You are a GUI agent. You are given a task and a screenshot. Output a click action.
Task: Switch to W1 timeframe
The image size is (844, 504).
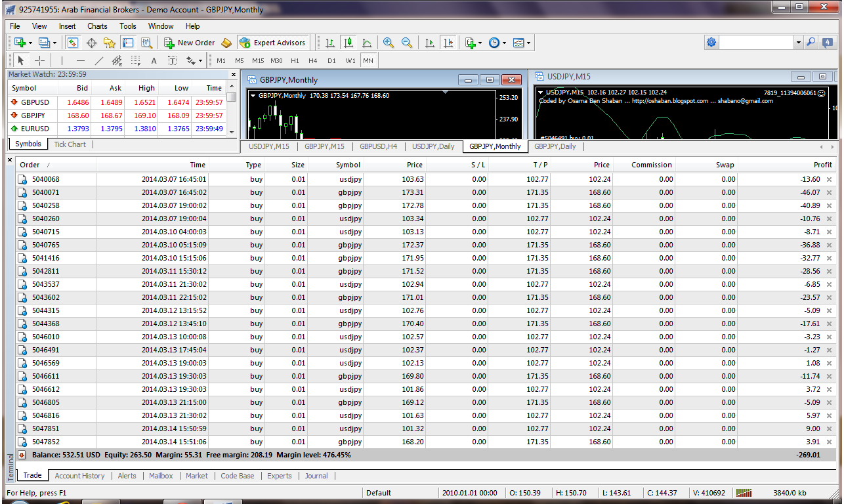350,60
